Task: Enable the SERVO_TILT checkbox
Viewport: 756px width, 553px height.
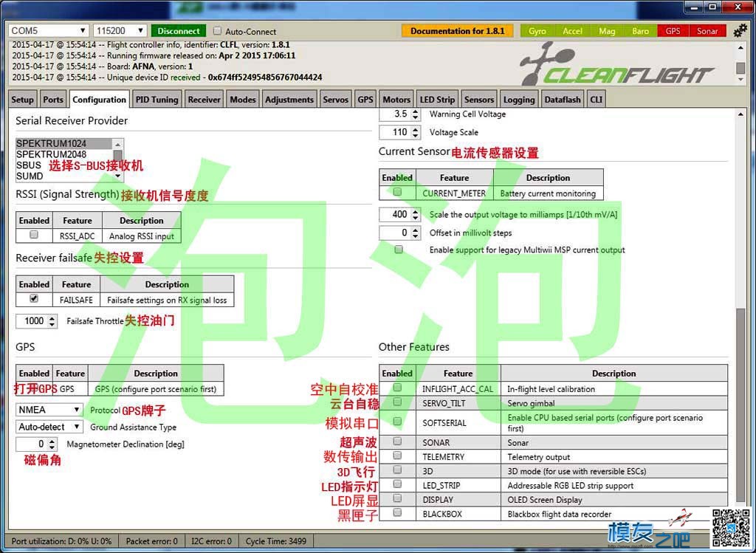Action: 397,402
